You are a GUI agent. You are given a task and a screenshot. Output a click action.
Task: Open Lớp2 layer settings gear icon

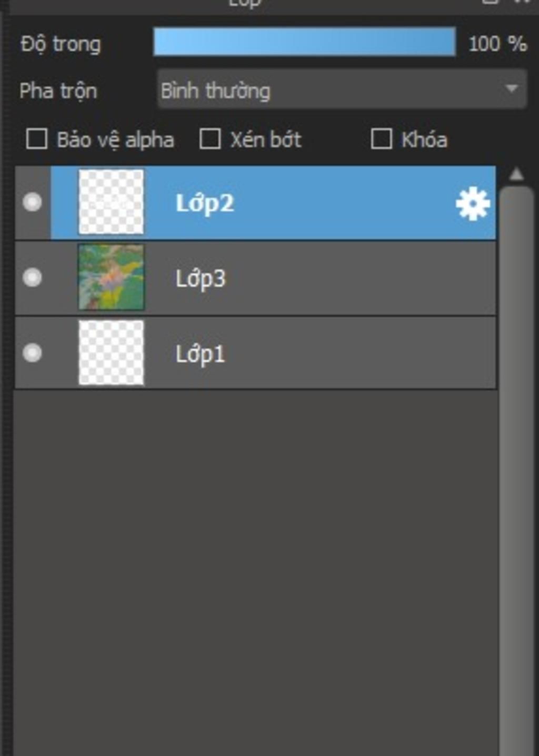coord(473,203)
